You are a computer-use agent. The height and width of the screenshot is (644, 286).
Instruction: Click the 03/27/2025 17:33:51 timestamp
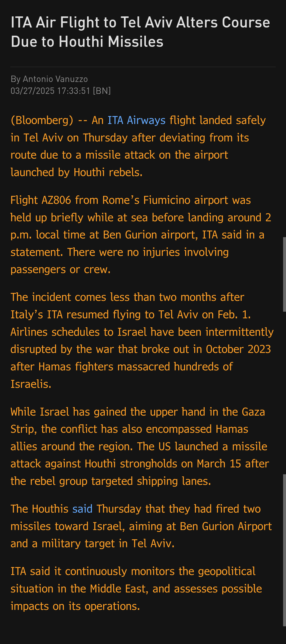point(50,91)
